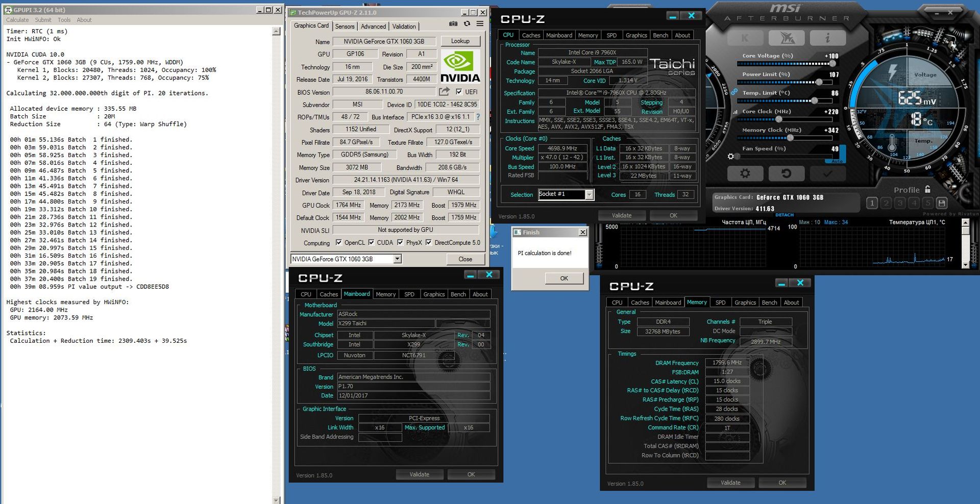Select Afterburner profile slot 4
The width and height of the screenshot is (980, 504).
click(914, 203)
